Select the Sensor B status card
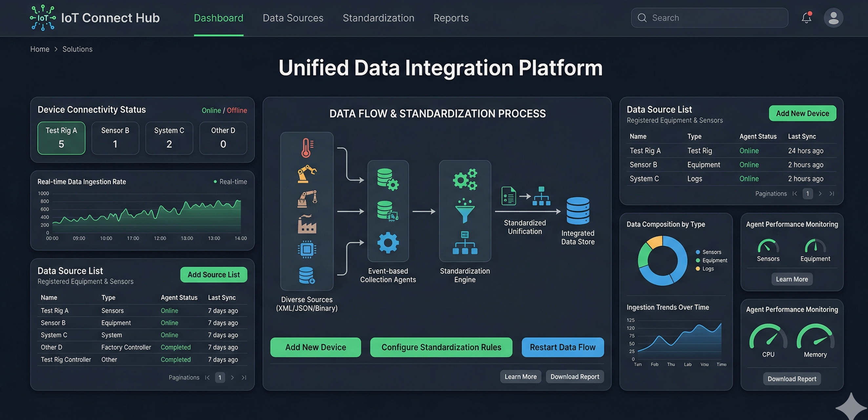 coord(115,138)
